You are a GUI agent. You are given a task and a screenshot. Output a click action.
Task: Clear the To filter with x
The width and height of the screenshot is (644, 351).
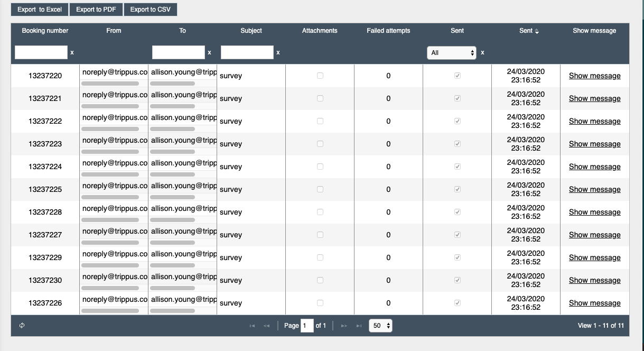pyautogui.click(x=209, y=52)
